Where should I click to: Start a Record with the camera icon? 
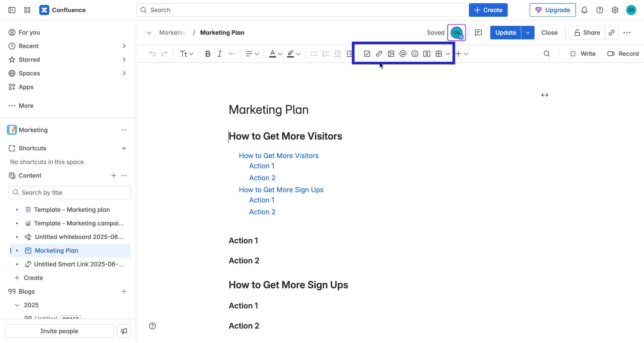coord(623,53)
